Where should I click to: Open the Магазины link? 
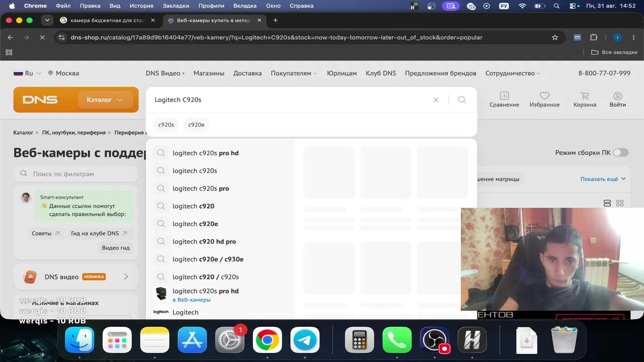pyautogui.click(x=209, y=73)
